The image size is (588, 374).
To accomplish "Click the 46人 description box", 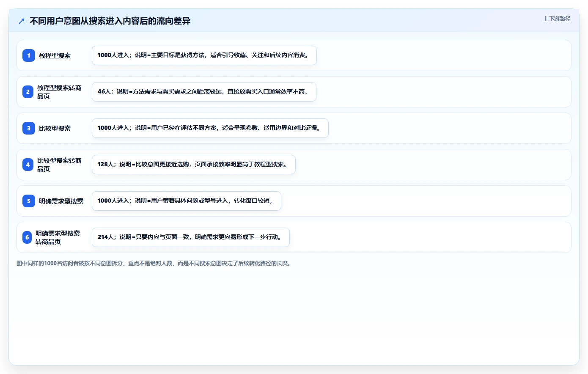I will click(x=204, y=92).
